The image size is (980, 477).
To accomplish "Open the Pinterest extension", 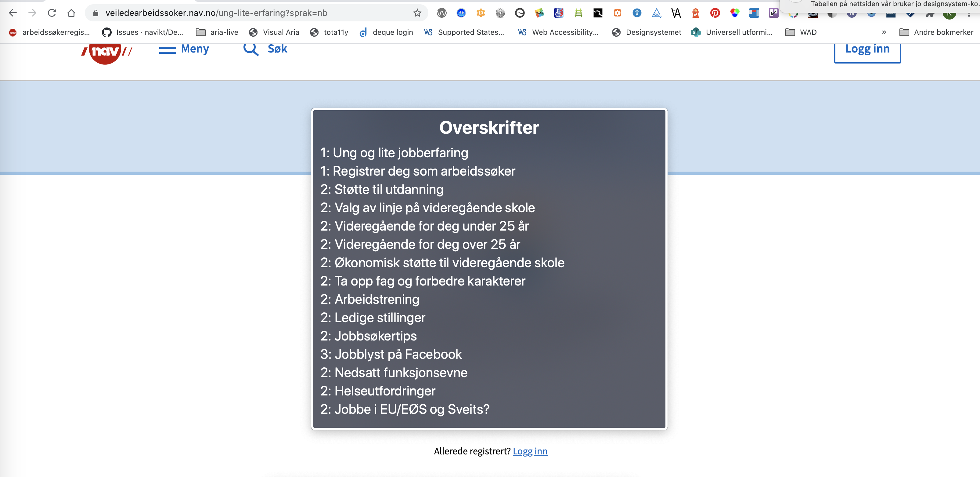I will [715, 13].
